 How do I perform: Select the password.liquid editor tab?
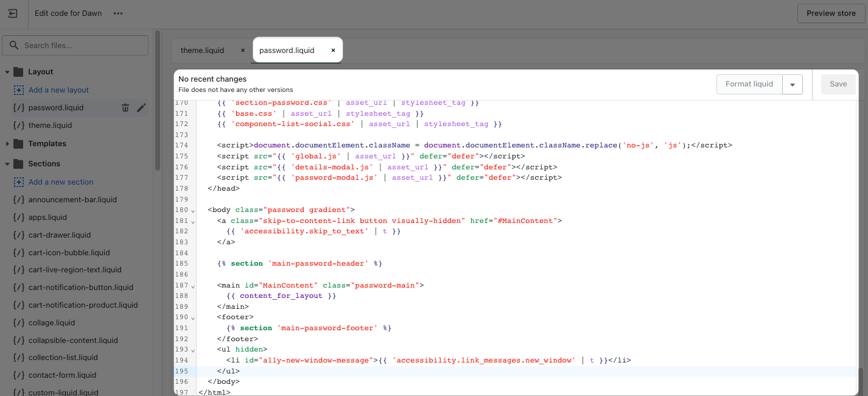tap(287, 51)
